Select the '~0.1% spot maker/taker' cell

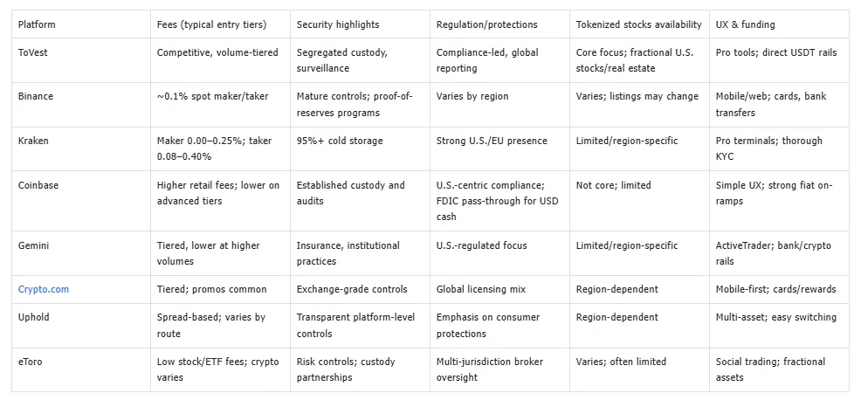[x=213, y=96]
